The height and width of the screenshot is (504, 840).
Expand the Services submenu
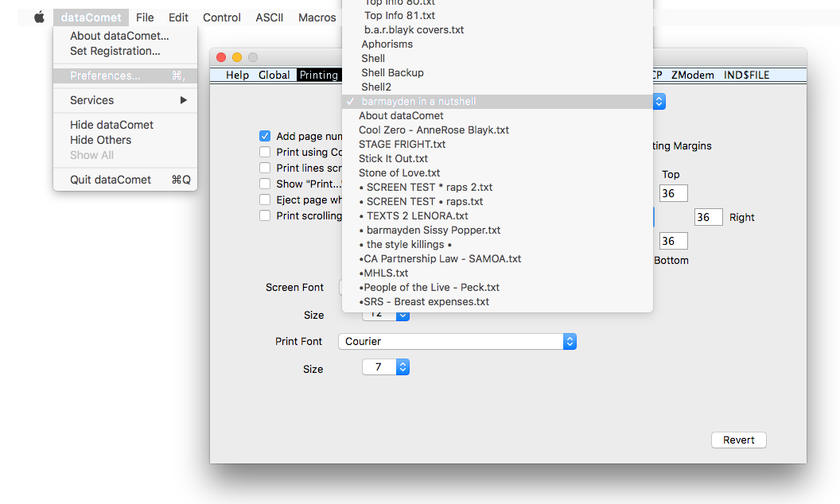pyautogui.click(x=125, y=100)
